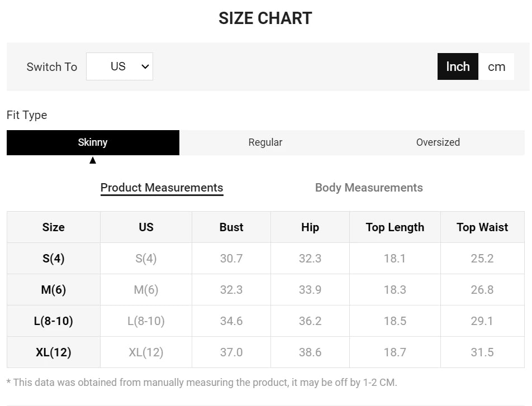This screenshot has width=532, height=406.
Task: Select the M(6) size row label
Action: (x=54, y=290)
